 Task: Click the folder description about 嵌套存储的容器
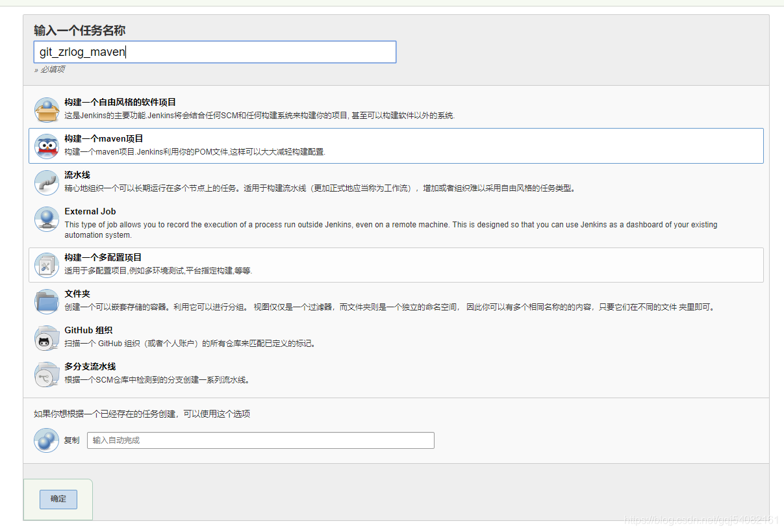point(390,307)
